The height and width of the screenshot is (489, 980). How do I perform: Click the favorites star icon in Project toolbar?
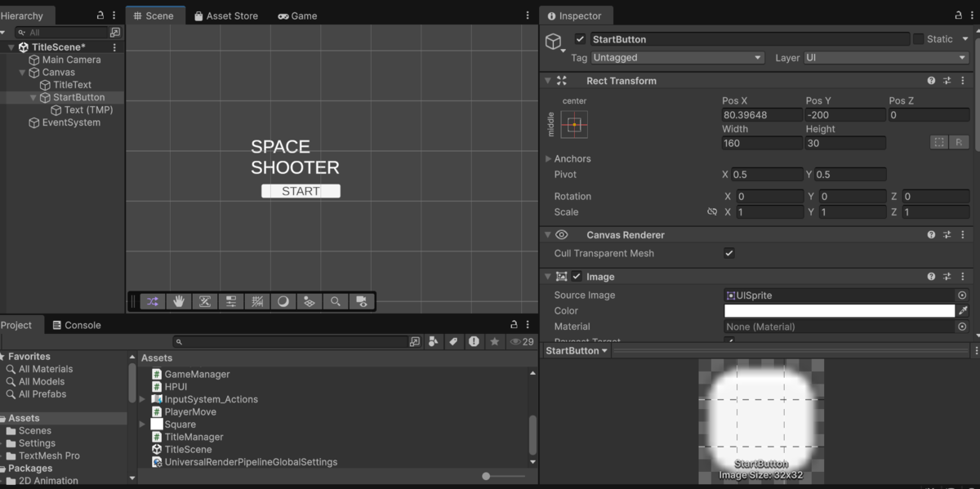[x=494, y=342]
